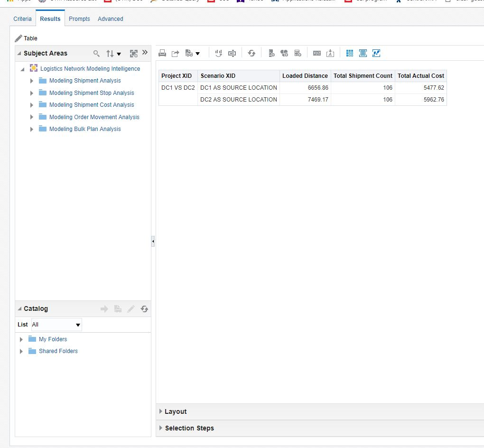Screen dimensions: 484x448
Task: Click the Catalog view icon
Action: tap(118, 309)
